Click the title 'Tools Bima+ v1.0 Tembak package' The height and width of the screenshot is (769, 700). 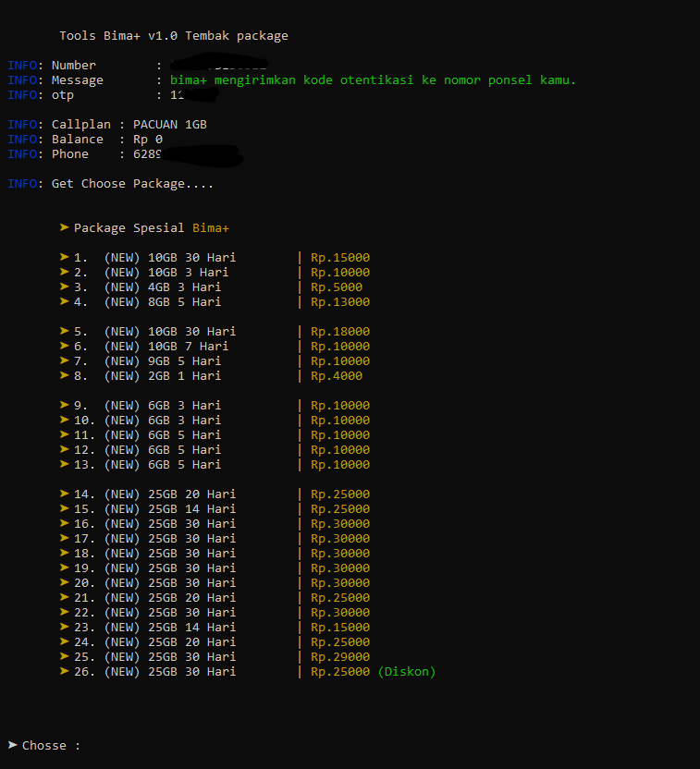[174, 36]
